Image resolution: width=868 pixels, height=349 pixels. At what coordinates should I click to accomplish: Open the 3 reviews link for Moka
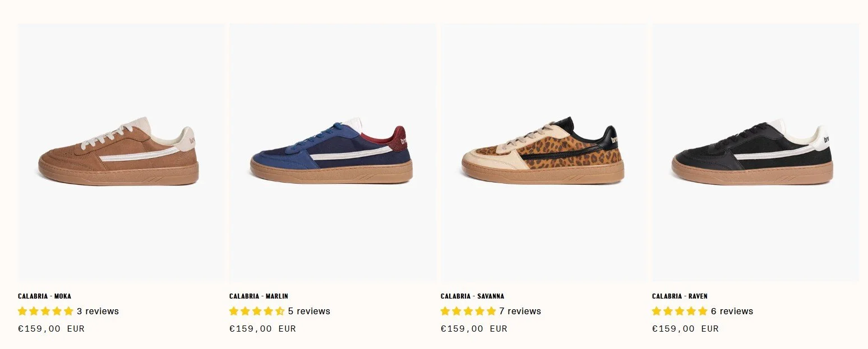pos(98,311)
